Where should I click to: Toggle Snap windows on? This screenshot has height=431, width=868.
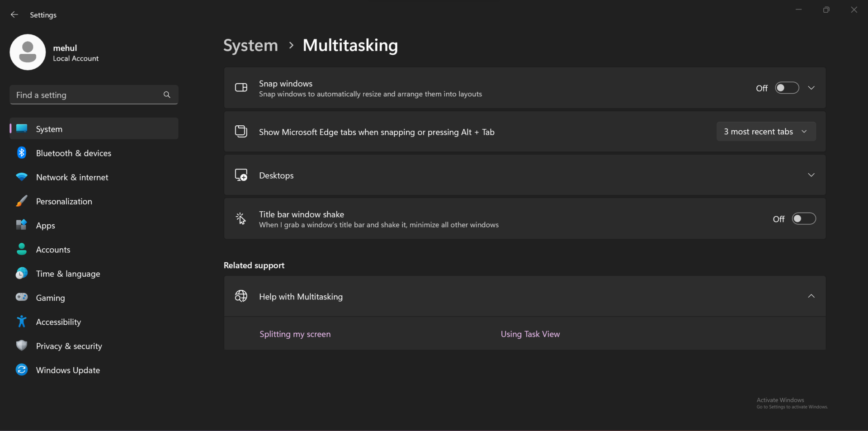coord(787,88)
